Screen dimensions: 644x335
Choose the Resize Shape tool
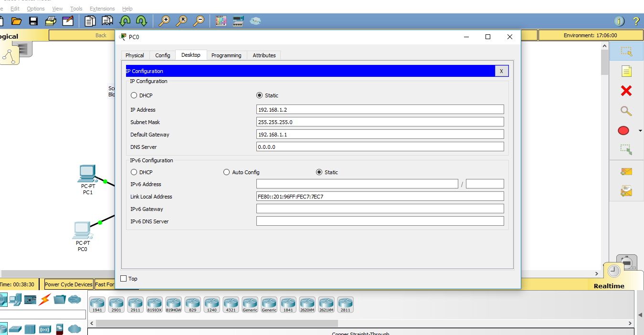[626, 149]
